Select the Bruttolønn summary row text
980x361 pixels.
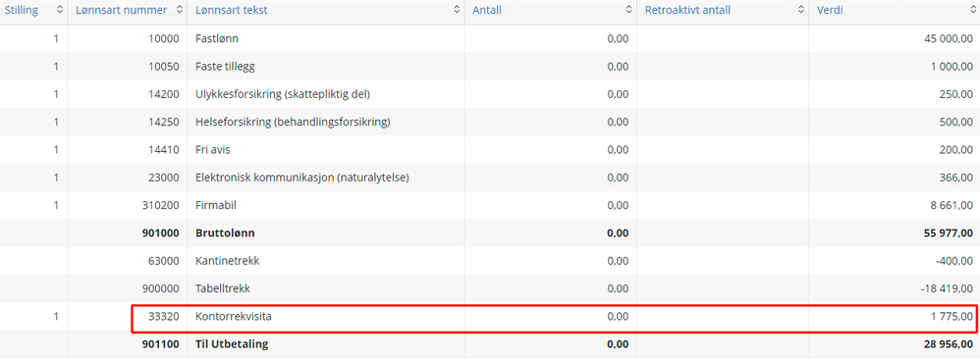coord(225,232)
